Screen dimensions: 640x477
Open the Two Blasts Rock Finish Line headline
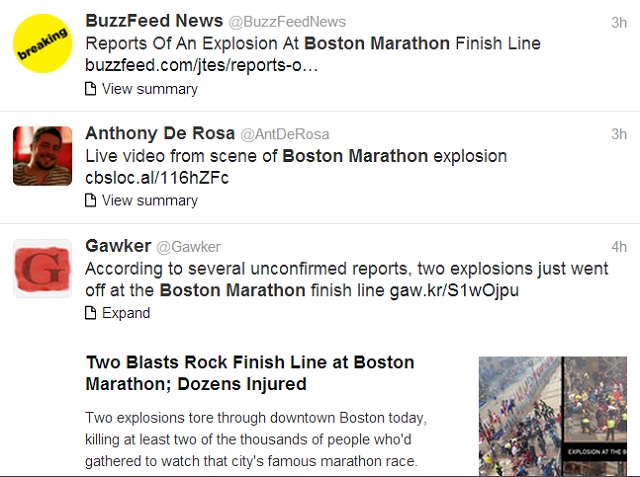point(250,373)
